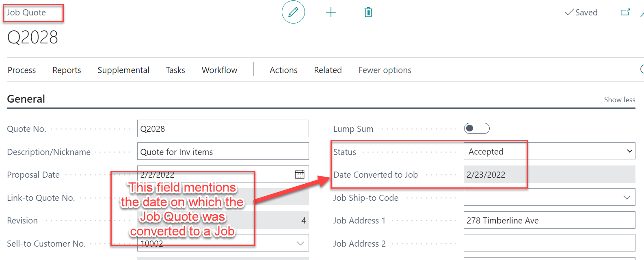Image resolution: width=644 pixels, height=260 pixels.
Task: Open the Related menu
Action: click(328, 70)
